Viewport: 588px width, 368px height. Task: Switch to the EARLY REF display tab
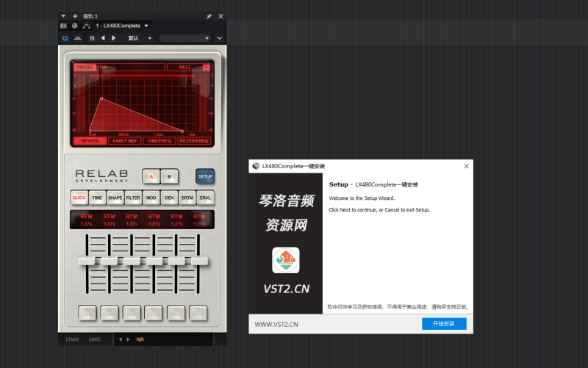click(124, 140)
